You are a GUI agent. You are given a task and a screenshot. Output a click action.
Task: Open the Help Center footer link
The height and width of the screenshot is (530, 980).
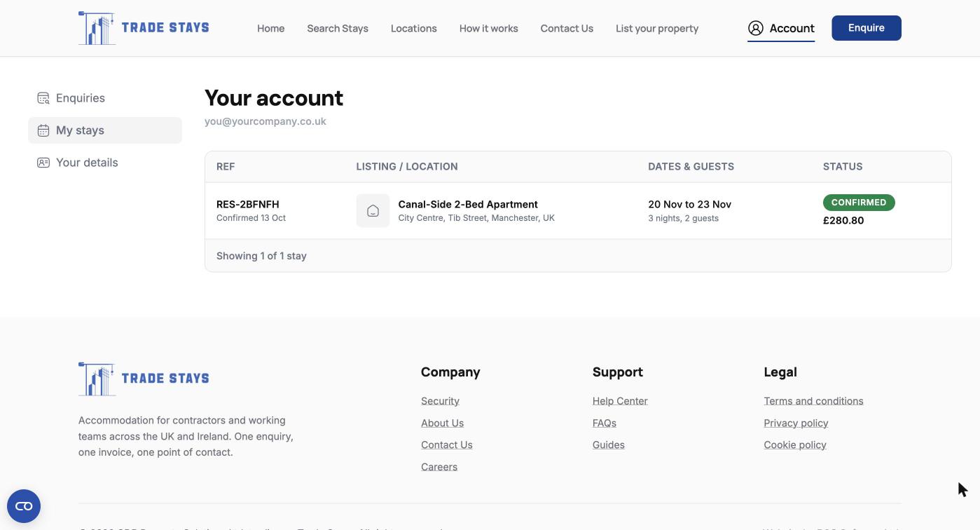click(620, 401)
